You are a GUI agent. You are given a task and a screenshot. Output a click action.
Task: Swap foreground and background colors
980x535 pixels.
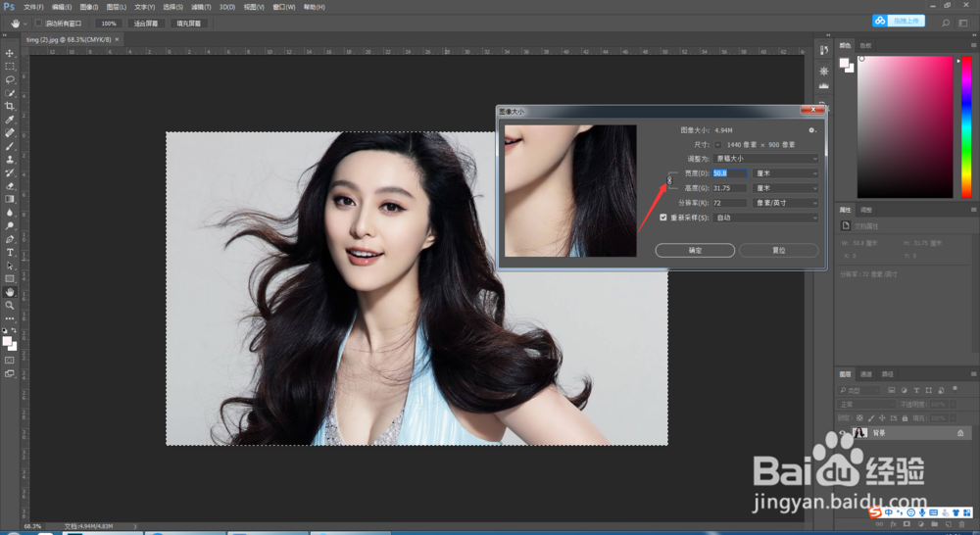15,330
